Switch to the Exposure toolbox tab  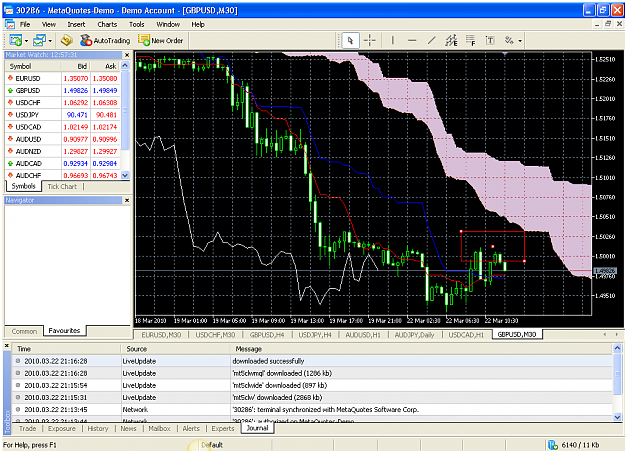pyautogui.click(x=62, y=429)
